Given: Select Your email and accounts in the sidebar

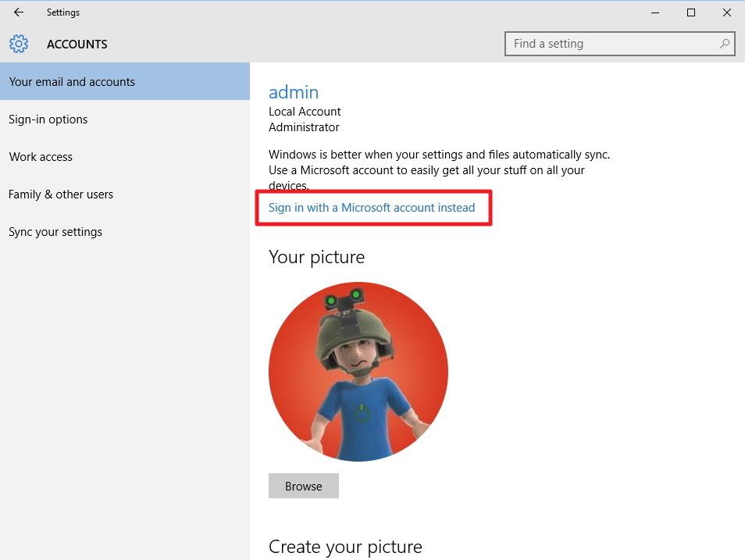Looking at the screenshot, I should [x=72, y=82].
